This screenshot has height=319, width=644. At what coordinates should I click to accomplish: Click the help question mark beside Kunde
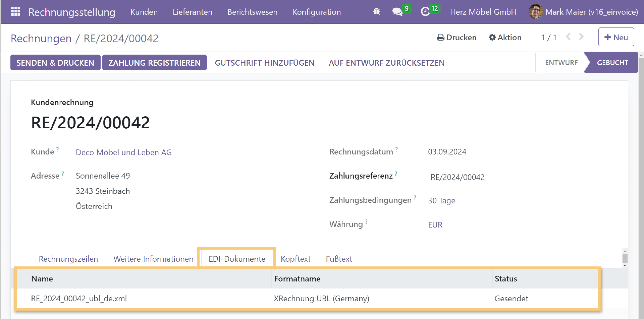point(58,149)
